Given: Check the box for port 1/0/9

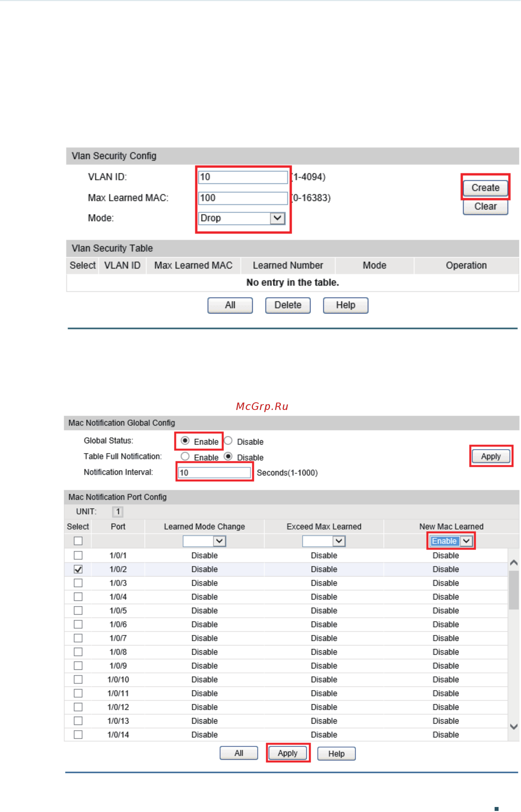Looking at the screenshot, I should point(78,666).
